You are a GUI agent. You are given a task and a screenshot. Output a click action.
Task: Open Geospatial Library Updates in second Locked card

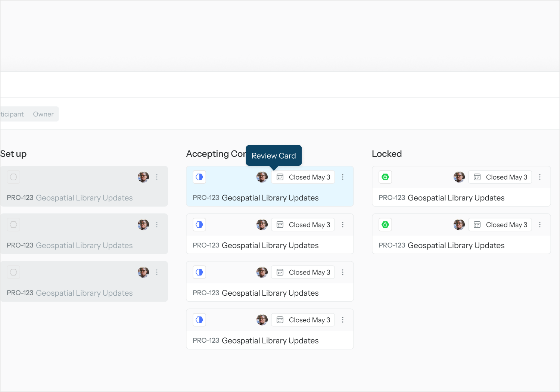click(456, 245)
